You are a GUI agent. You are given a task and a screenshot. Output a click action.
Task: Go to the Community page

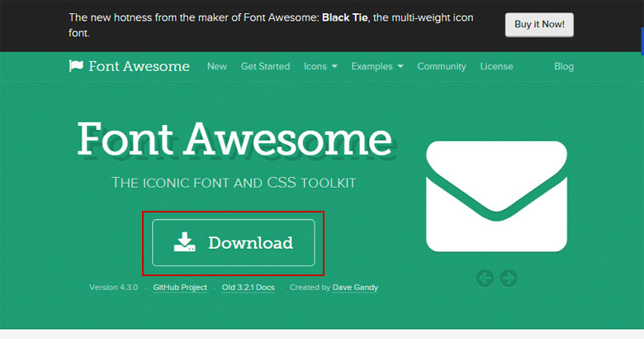click(x=442, y=66)
